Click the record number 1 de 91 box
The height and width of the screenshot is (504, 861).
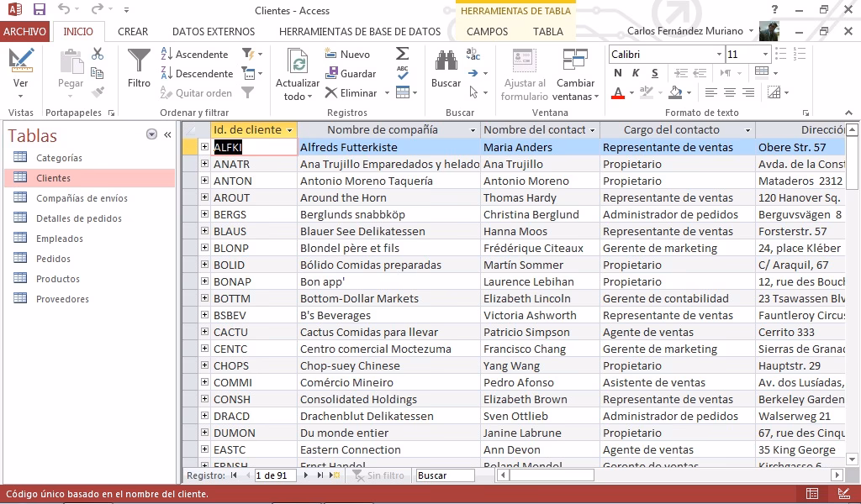[x=276, y=475]
